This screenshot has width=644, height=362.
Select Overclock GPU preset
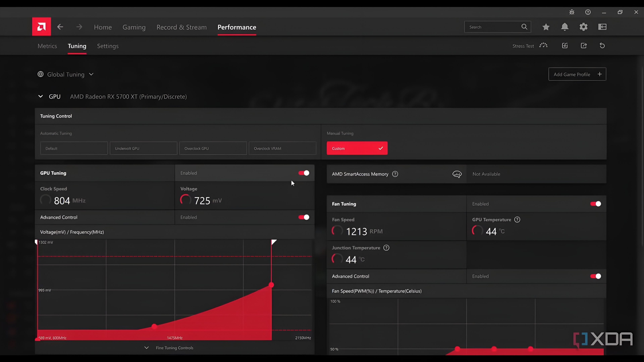pyautogui.click(x=213, y=148)
